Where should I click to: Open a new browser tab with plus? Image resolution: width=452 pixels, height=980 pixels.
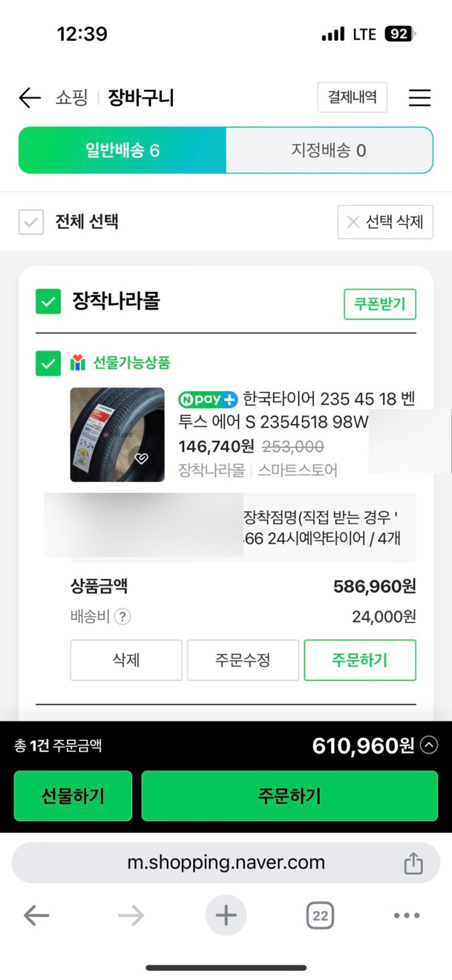pos(226,915)
